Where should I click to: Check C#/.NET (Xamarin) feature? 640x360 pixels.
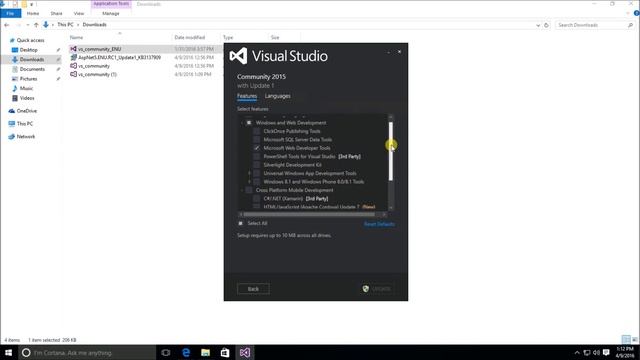[x=256, y=199]
